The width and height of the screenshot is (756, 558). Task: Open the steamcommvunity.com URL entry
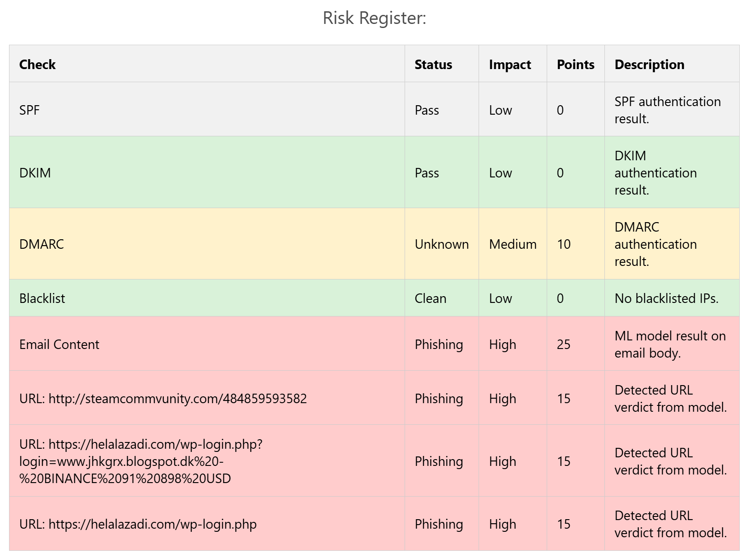(163, 399)
